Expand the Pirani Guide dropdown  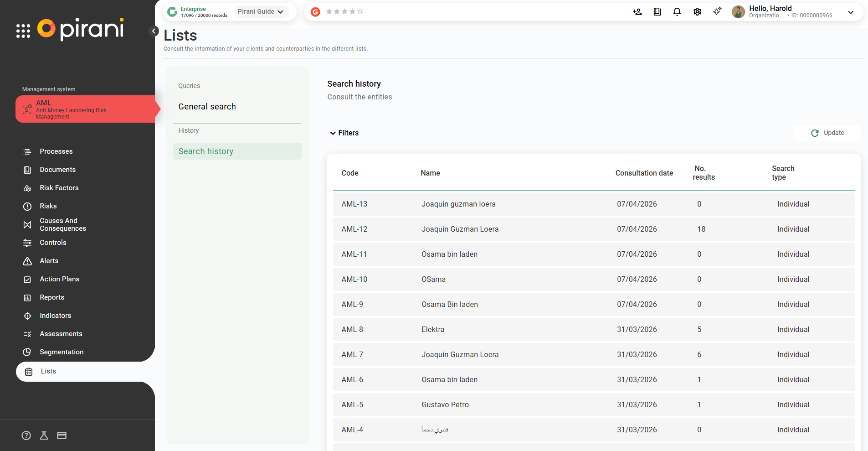[261, 12]
